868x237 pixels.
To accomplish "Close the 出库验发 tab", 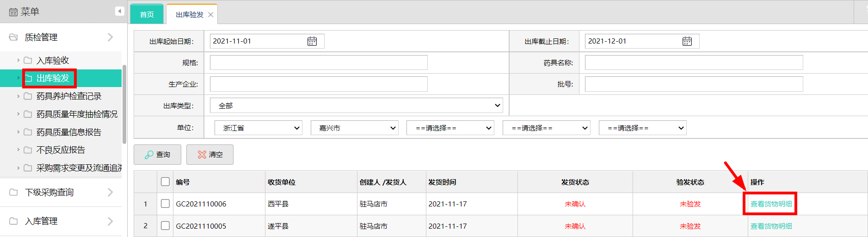I will (211, 15).
